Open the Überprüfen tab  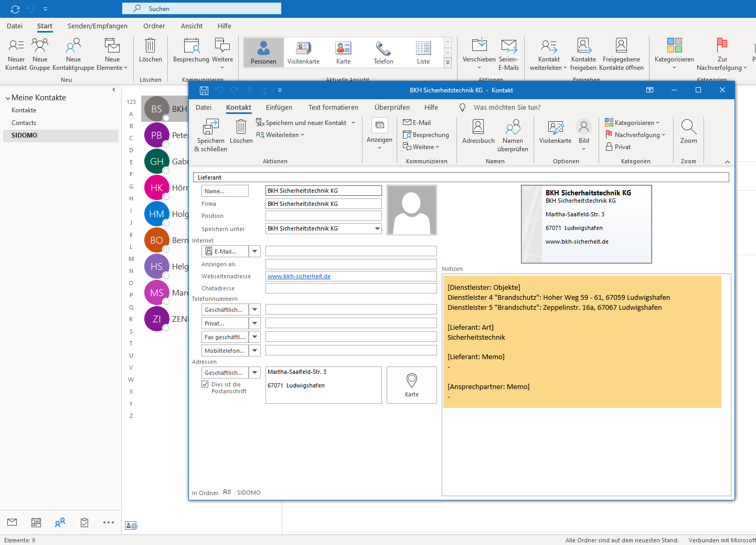coord(392,107)
